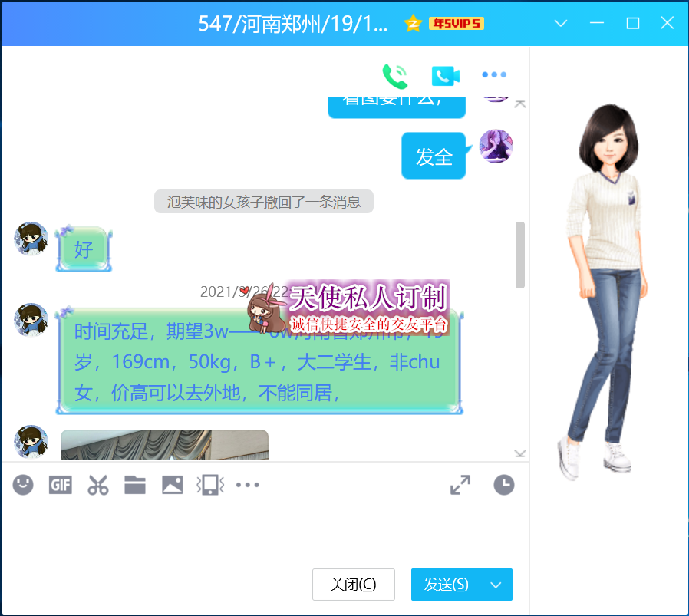Image resolution: width=689 pixels, height=616 pixels.
Task: Open the title bar chevron menu
Action: (x=561, y=23)
